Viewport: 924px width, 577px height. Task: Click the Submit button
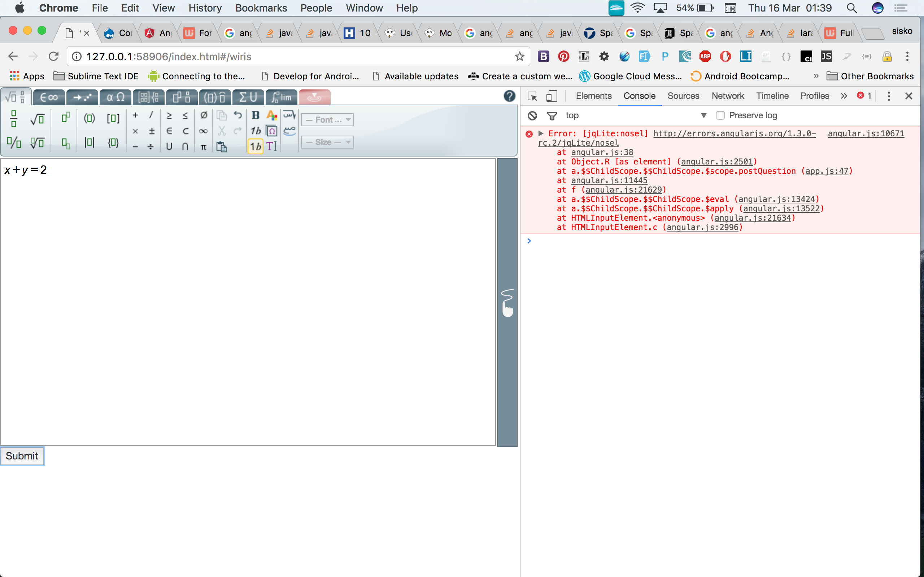pos(22,456)
